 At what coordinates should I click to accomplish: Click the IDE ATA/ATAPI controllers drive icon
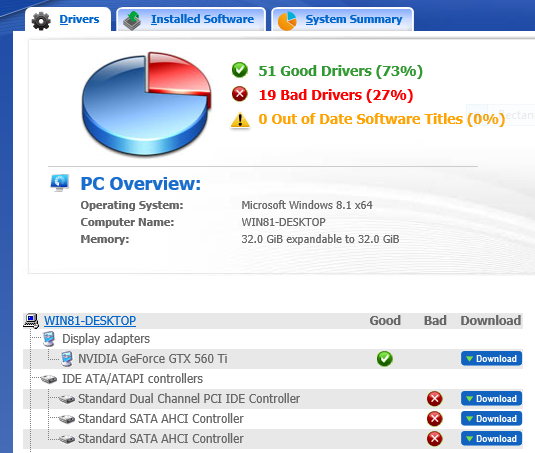(49, 379)
